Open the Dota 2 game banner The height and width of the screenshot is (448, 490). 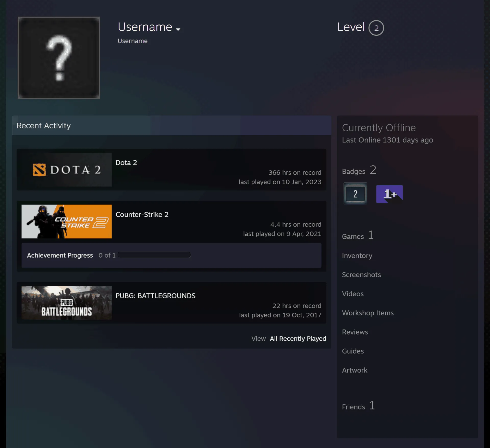[x=67, y=170]
